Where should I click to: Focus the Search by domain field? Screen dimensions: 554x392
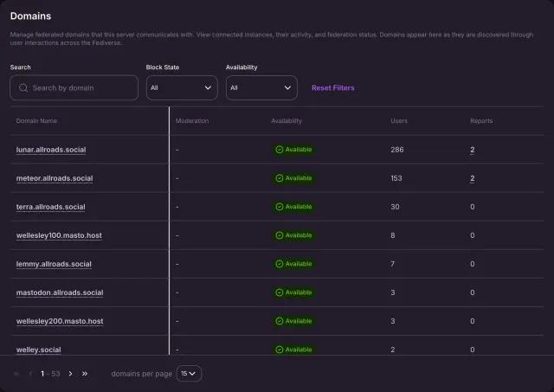(x=74, y=88)
